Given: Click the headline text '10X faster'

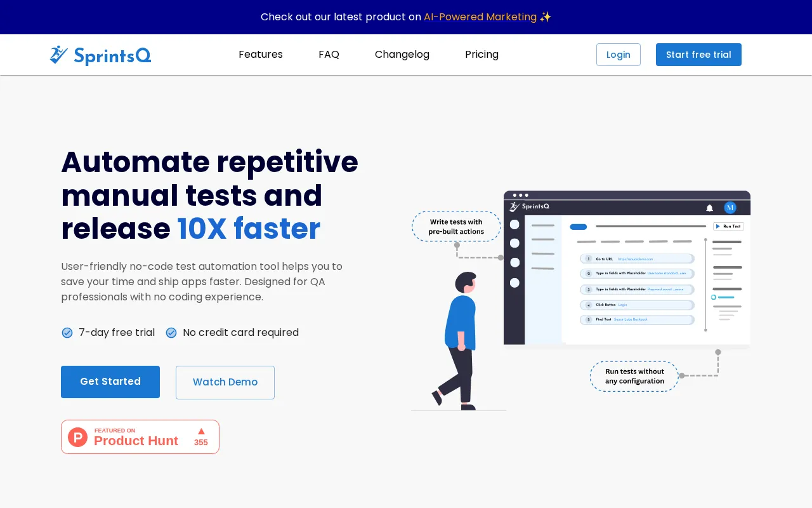Looking at the screenshot, I should [249, 229].
